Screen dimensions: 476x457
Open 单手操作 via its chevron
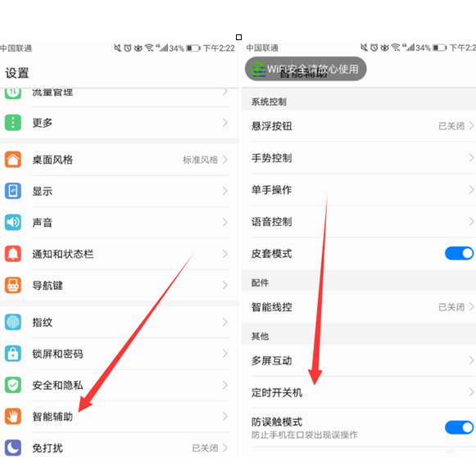coord(471,190)
